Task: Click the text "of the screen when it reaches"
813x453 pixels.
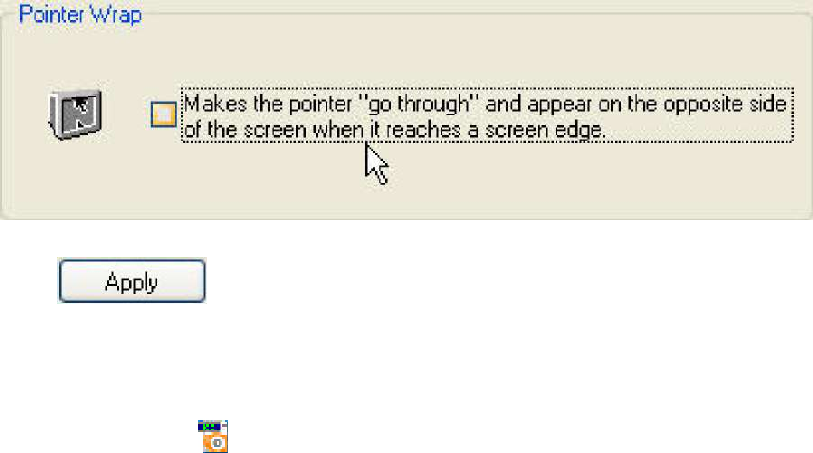Action: click(323, 130)
